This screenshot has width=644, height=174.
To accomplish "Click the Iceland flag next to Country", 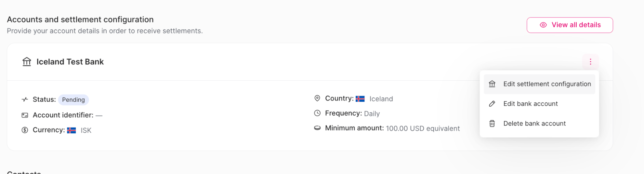I will (360, 99).
